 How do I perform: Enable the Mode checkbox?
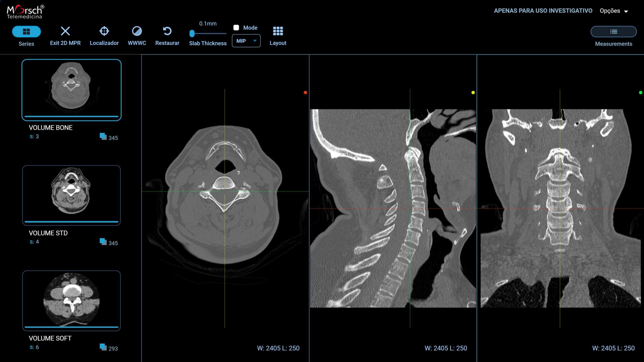236,28
